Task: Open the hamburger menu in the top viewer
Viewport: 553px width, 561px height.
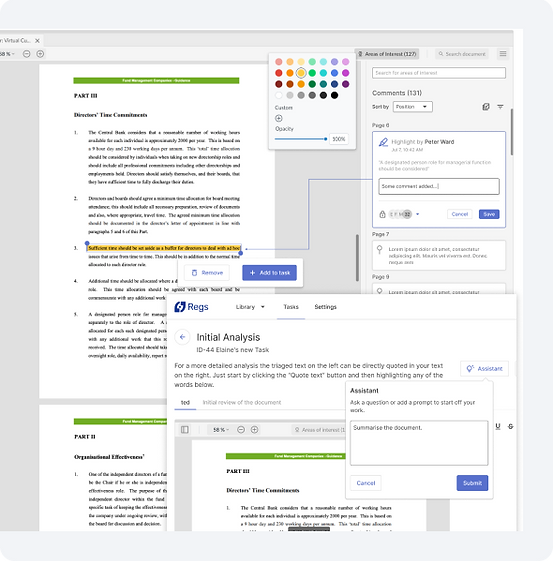Action: coord(503,54)
